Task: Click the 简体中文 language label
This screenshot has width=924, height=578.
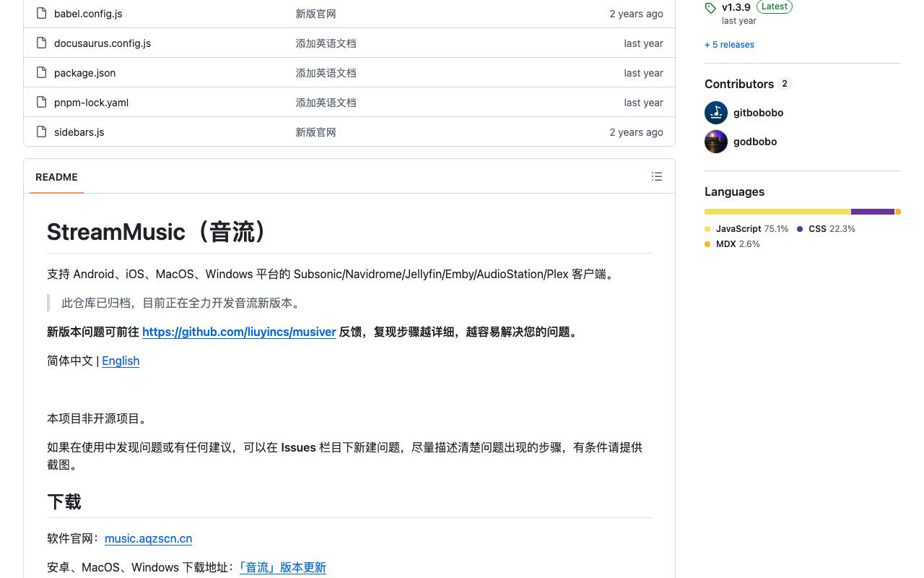Action: click(70, 361)
